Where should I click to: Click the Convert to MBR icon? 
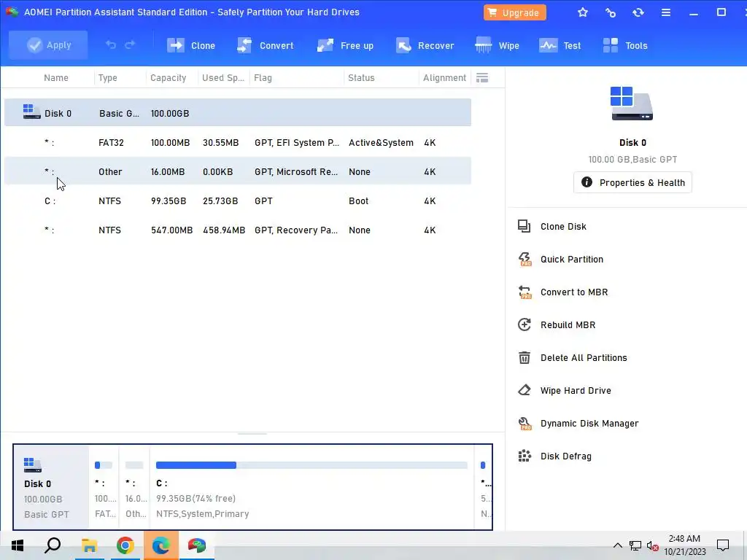coord(524,292)
